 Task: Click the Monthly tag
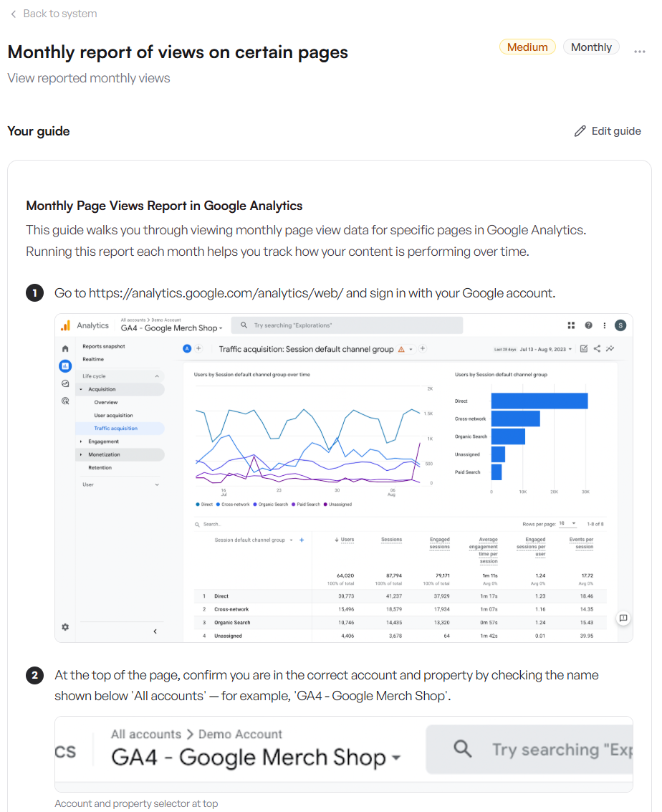(x=591, y=47)
